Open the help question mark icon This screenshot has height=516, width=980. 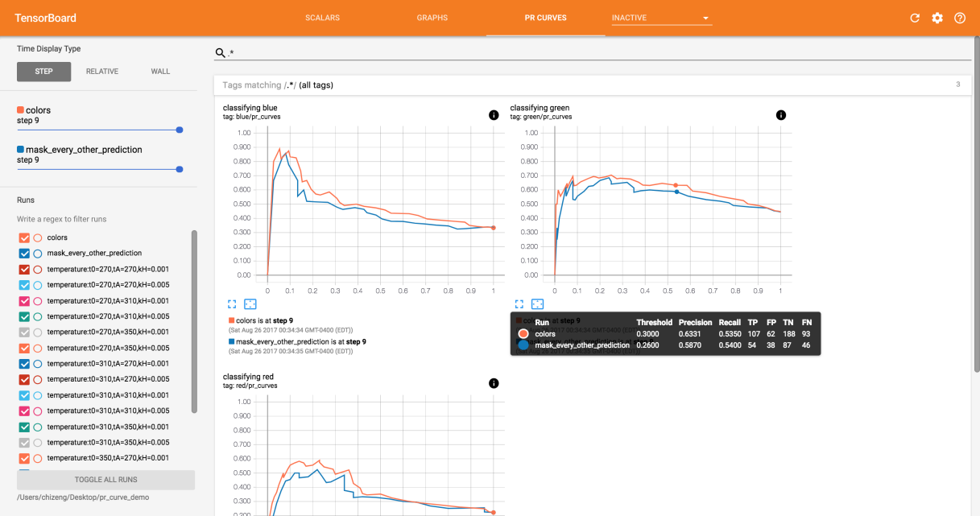click(960, 18)
